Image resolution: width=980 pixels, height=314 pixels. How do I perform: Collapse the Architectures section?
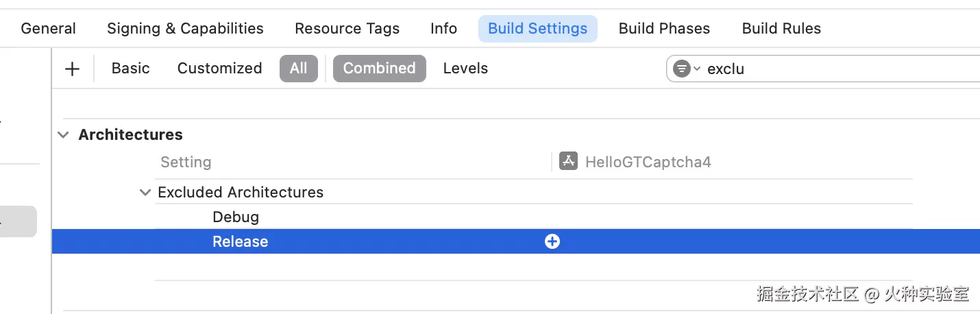tap(64, 135)
